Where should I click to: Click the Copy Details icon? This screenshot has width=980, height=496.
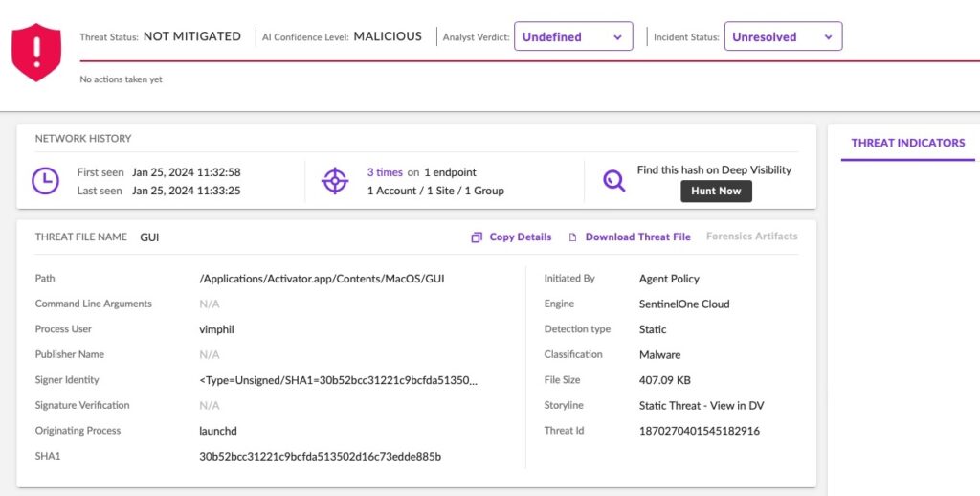point(477,237)
